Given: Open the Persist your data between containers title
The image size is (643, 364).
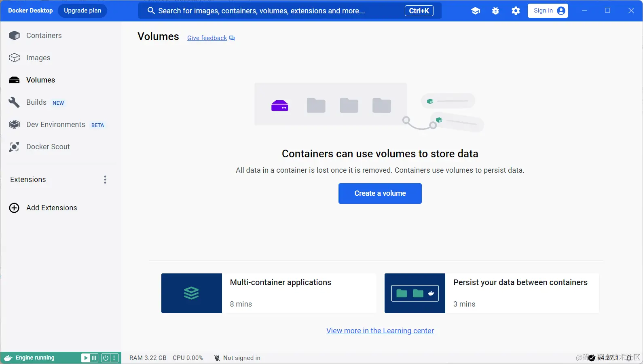Looking at the screenshot, I should (x=520, y=282).
